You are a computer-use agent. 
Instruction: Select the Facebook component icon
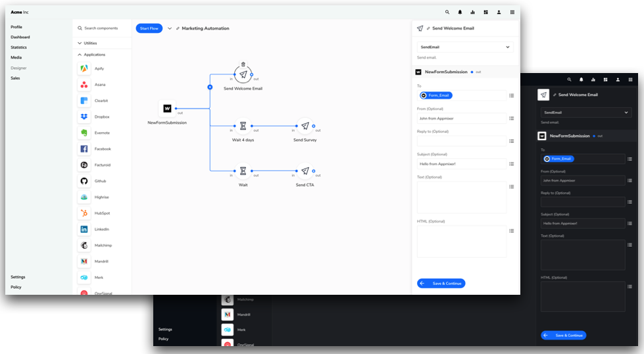tap(84, 149)
